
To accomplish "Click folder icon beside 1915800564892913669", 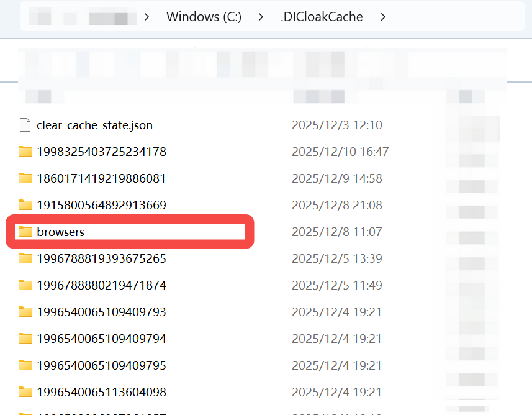I will pyautogui.click(x=25, y=205).
